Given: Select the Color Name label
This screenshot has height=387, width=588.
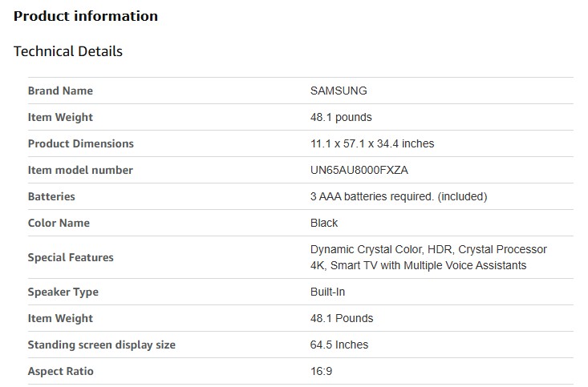Looking at the screenshot, I should coord(59,223).
